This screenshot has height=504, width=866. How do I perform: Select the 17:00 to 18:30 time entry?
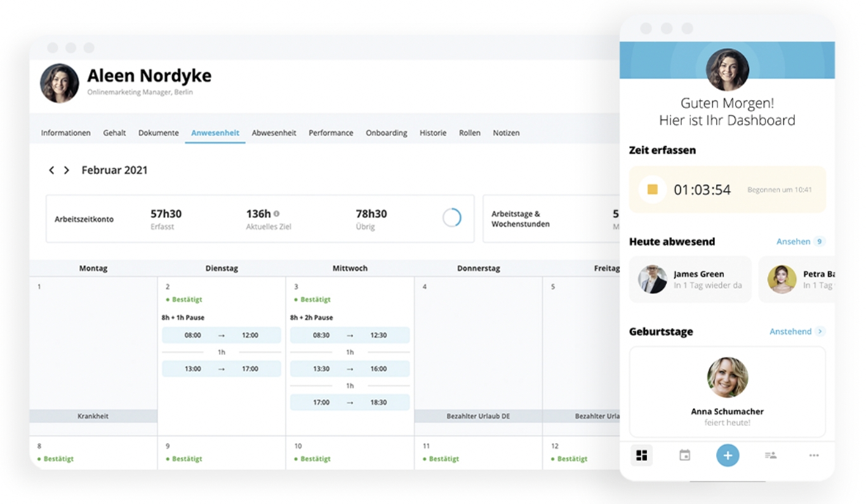pos(350,402)
